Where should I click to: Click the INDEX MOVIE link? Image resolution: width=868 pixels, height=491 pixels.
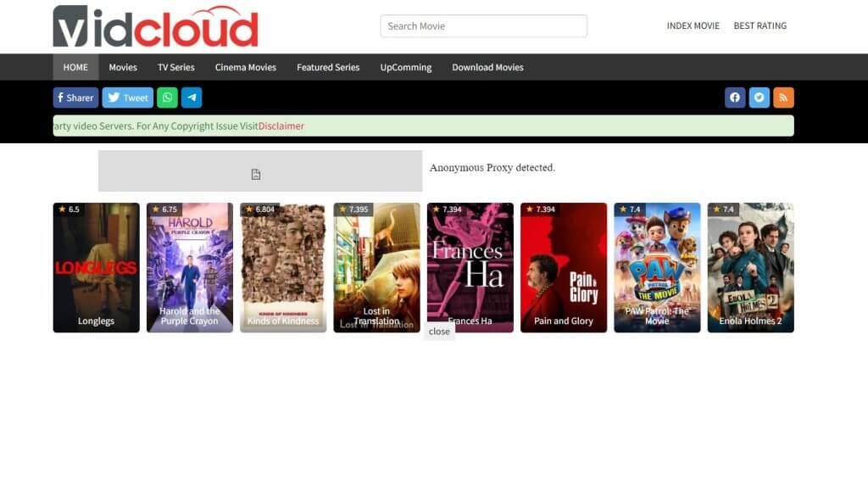click(693, 25)
